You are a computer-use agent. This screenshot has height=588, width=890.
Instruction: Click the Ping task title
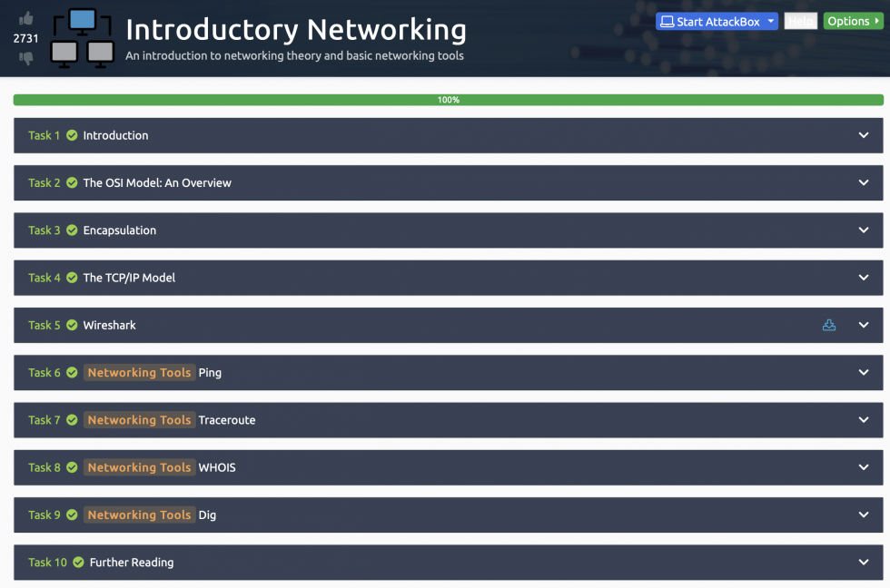[210, 373]
